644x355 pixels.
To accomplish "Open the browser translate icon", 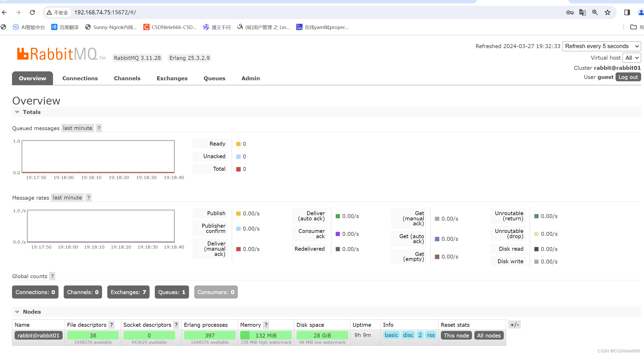I will point(582,12).
